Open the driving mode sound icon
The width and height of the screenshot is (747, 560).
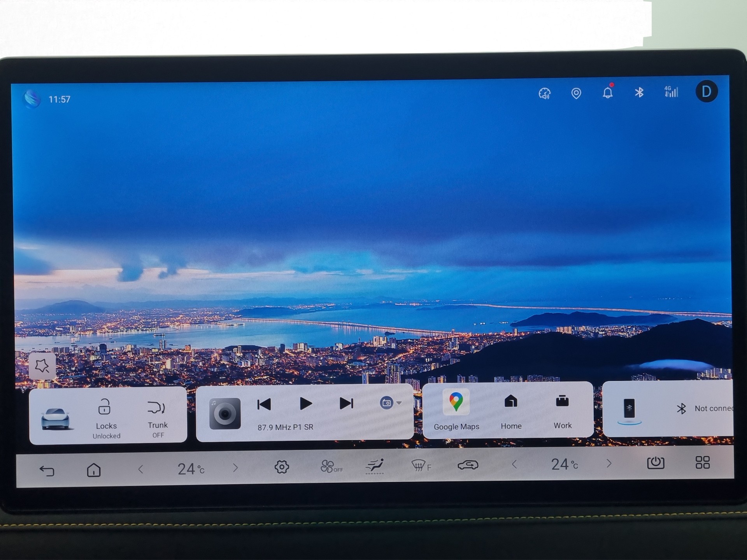pyautogui.click(x=544, y=93)
